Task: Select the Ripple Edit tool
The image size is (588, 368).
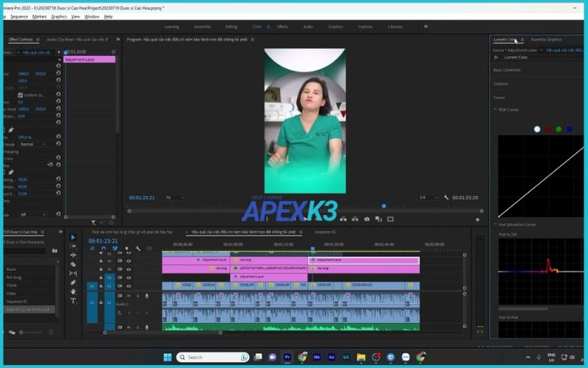Action: tap(73, 255)
